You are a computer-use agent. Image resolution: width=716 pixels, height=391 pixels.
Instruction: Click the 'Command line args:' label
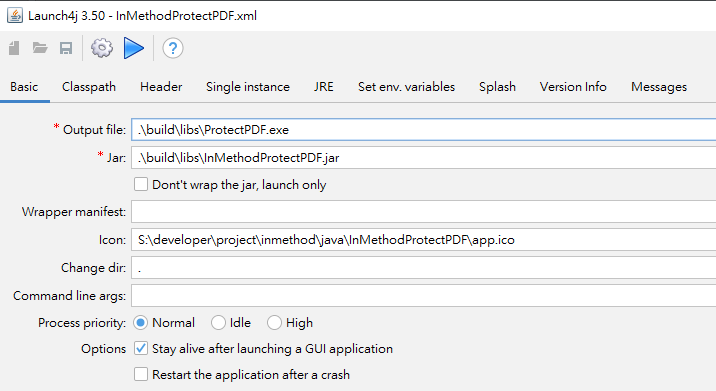coord(69,296)
